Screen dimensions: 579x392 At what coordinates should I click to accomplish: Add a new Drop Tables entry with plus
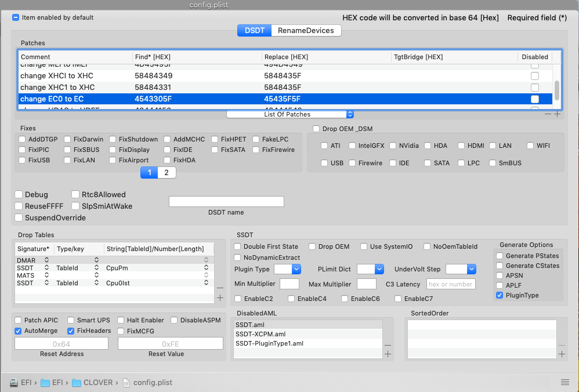[220, 297]
